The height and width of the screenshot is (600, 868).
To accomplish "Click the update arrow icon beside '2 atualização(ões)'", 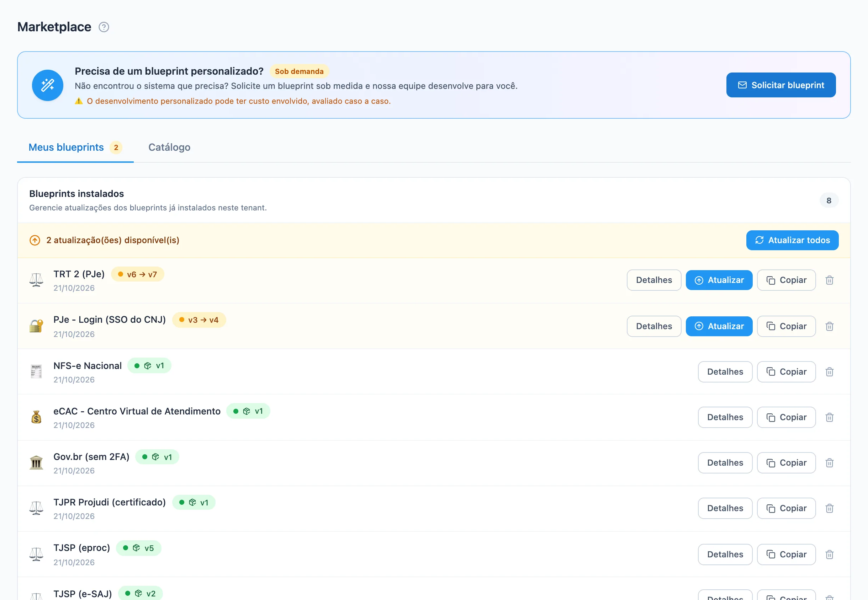I will [x=35, y=240].
